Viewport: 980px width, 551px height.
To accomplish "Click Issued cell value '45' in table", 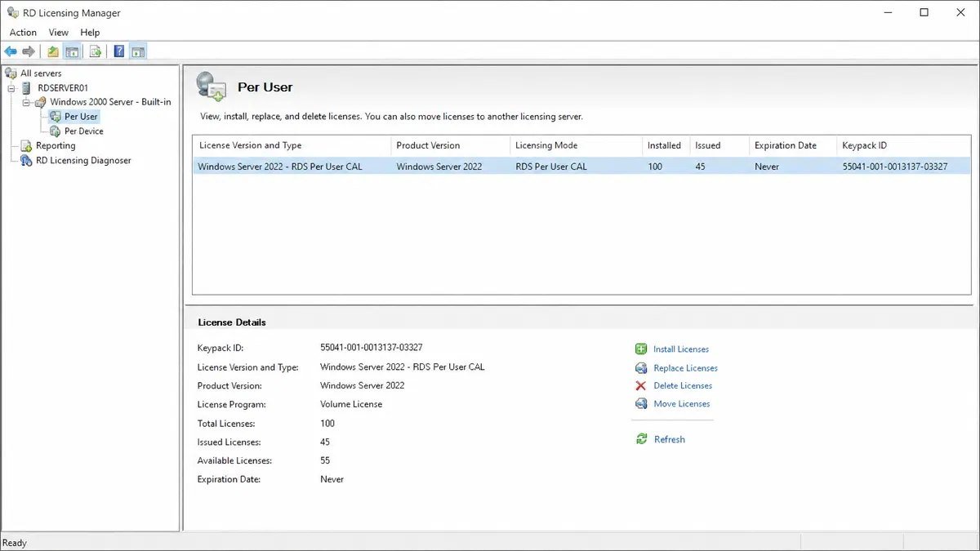I will (700, 167).
